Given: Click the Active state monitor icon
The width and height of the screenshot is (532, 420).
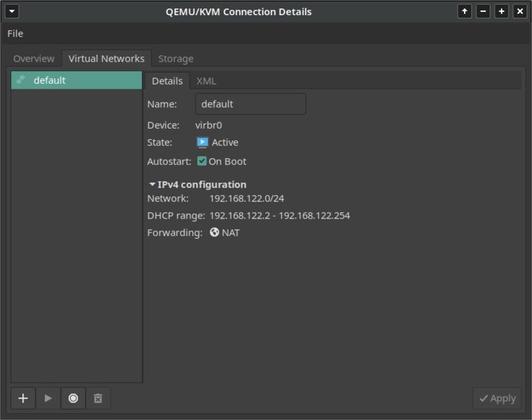Looking at the screenshot, I should point(202,143).
